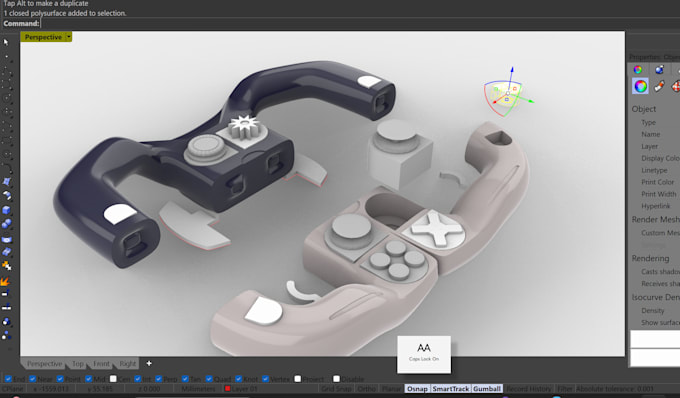Click the Absolute tolerance status bar entry
This screenshot has height=398, width=680.
click(615, 389)
